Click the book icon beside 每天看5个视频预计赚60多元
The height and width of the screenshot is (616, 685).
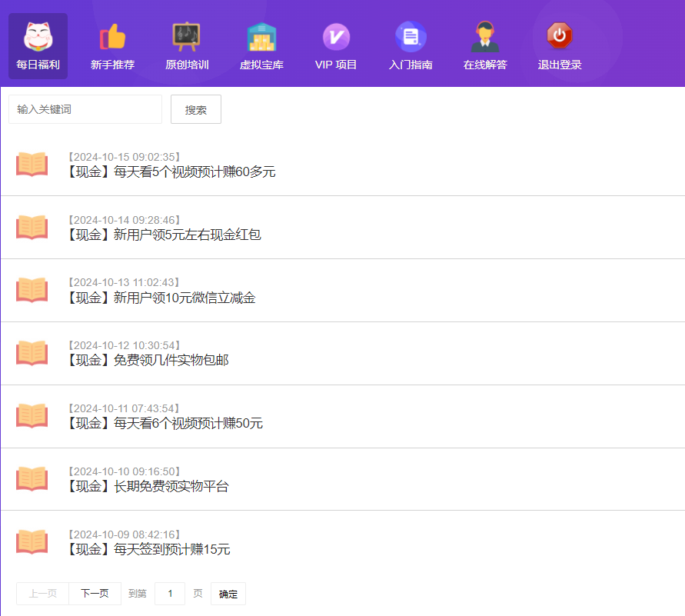point(32,164)
